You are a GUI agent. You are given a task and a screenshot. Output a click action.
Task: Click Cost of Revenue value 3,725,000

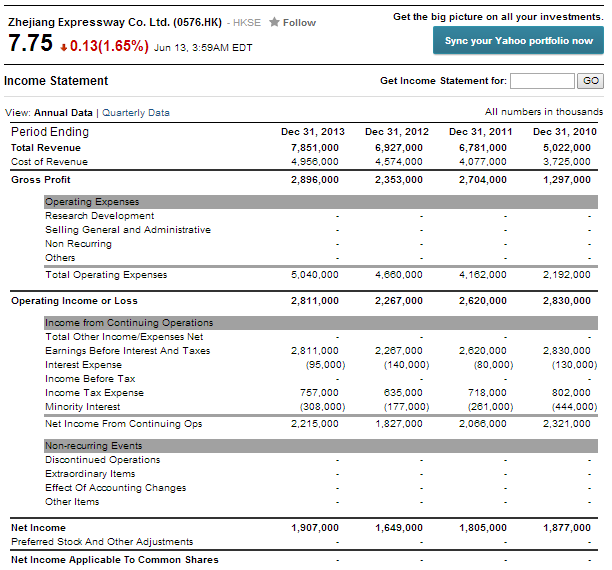[567, 162]
